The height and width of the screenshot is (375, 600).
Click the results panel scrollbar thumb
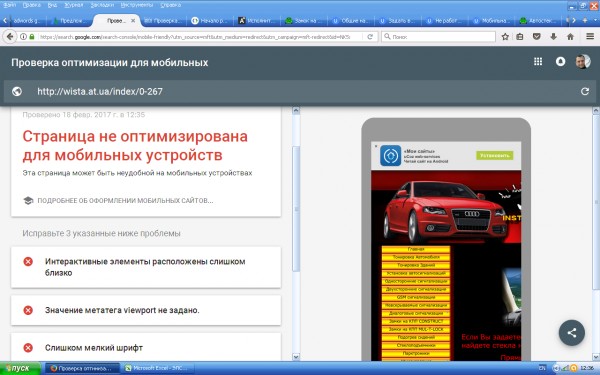click(x=296, y=209)
